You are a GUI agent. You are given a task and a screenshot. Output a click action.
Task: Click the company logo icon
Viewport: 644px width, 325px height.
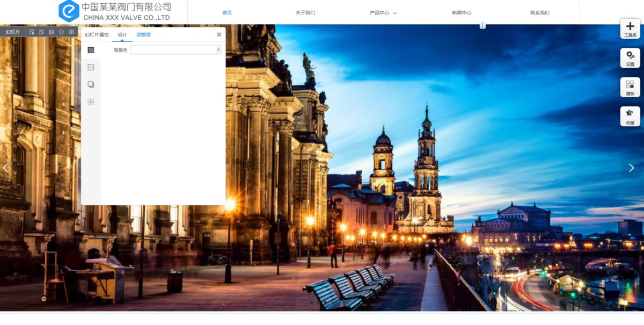(x=69, y=11)
